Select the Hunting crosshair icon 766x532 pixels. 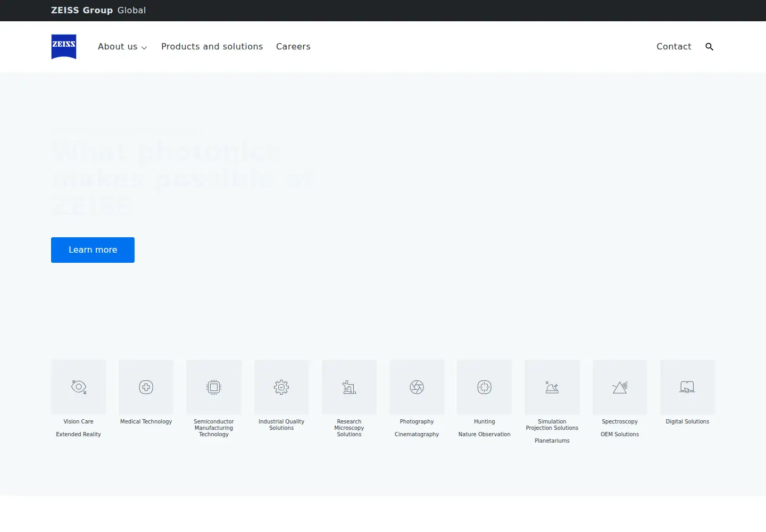point(485,387)
